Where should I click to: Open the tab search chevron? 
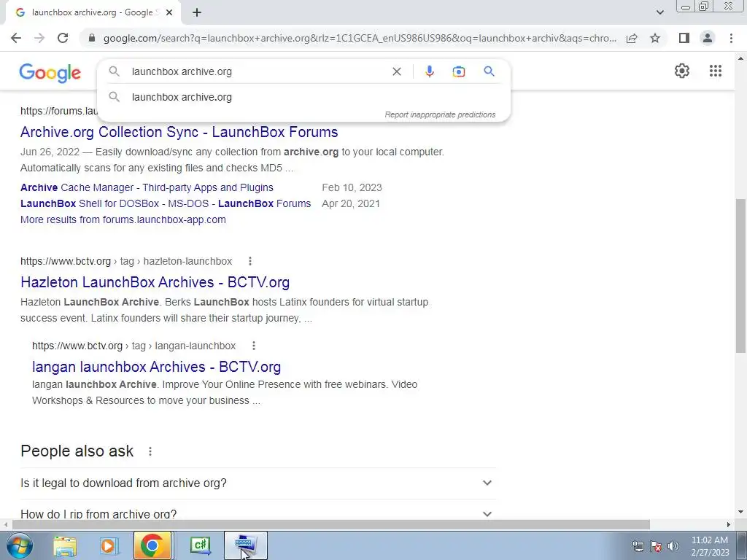tap(659, 13)
